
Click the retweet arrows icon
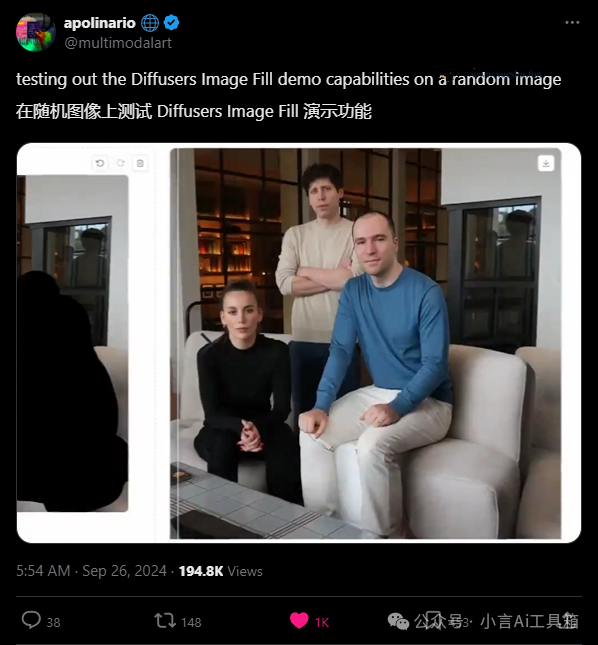click(x=165, y=620)
